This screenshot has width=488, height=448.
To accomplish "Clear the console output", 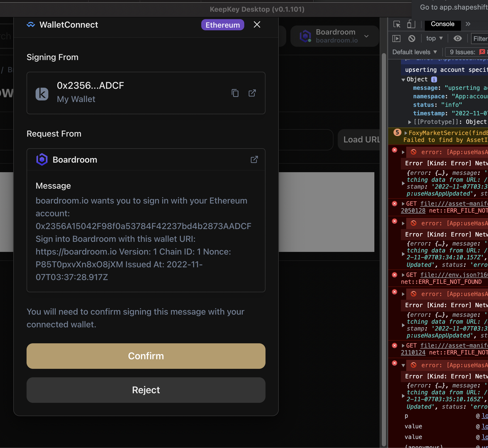I will (412, 39).
